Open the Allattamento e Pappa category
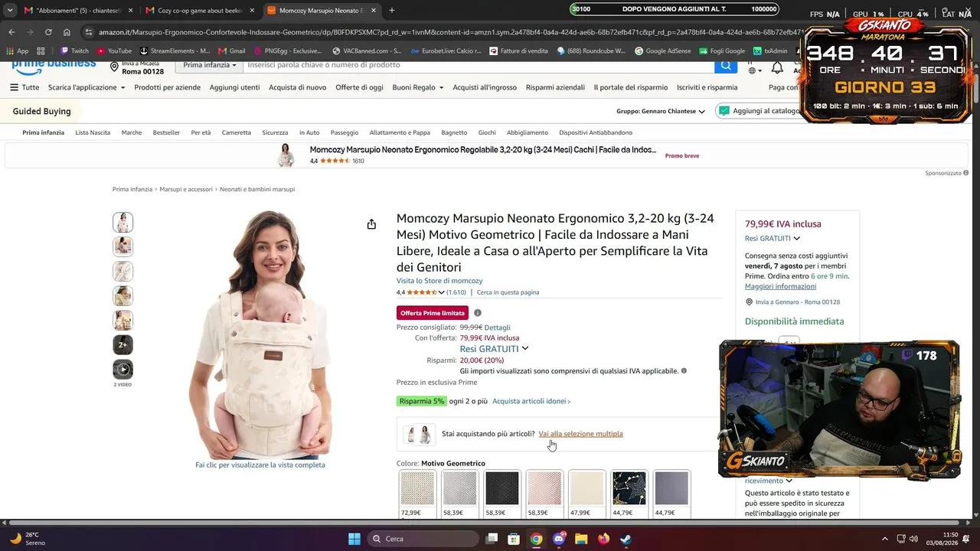Viewport: 980px width, 551px height. [400, 132]
